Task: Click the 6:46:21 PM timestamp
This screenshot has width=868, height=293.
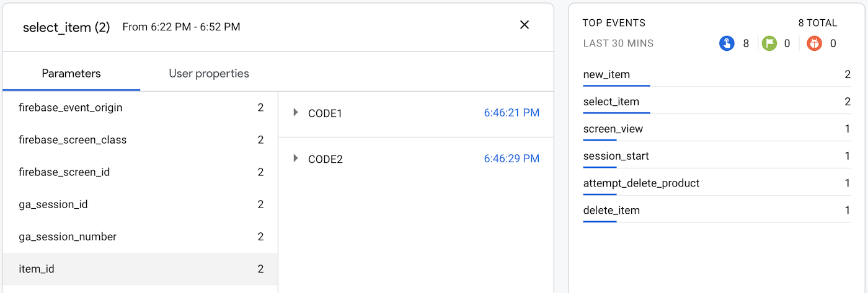Action: point(511,113)
